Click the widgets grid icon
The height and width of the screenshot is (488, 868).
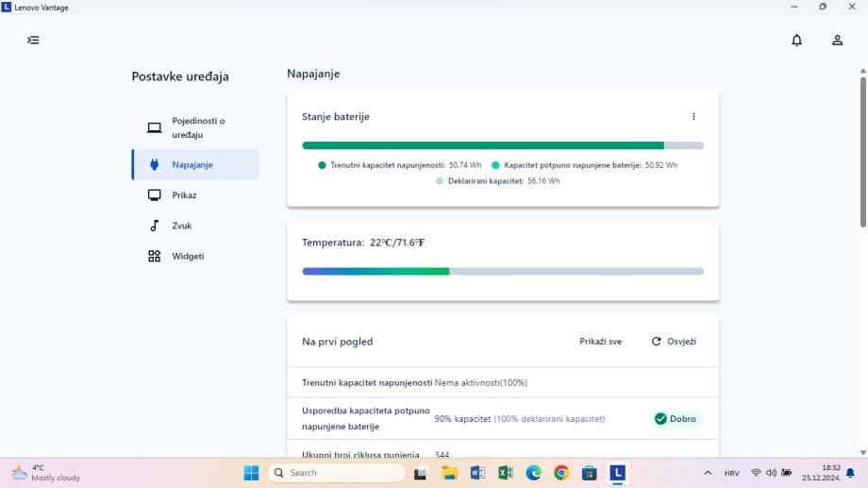[155, 256]
